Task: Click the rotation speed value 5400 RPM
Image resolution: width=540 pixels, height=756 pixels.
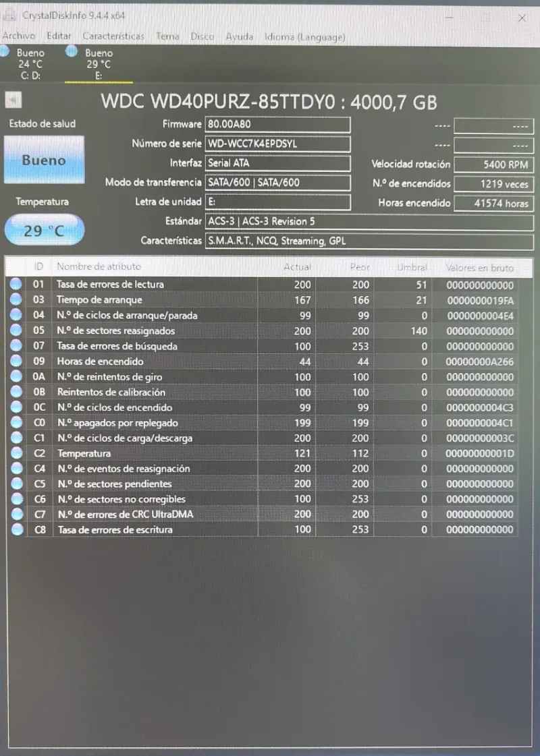Action: click(493, 165)
